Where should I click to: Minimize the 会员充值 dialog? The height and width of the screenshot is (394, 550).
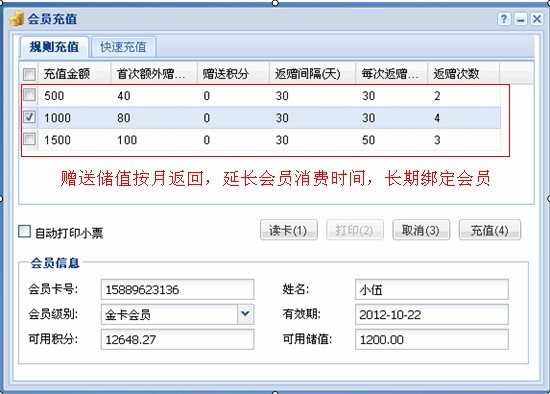click(x=521, y=19)
